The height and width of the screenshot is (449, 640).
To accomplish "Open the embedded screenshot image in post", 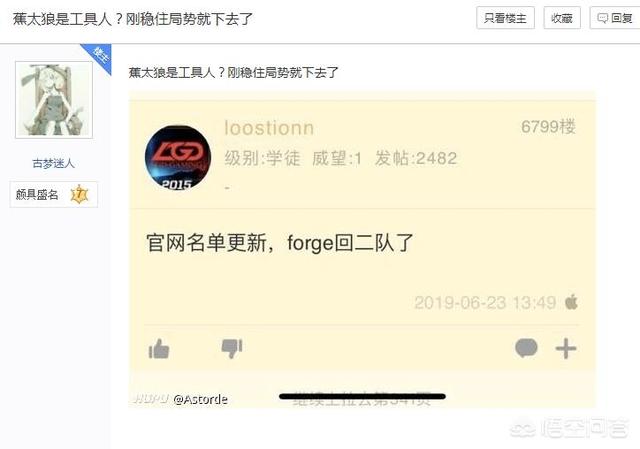I will [362, 250].
